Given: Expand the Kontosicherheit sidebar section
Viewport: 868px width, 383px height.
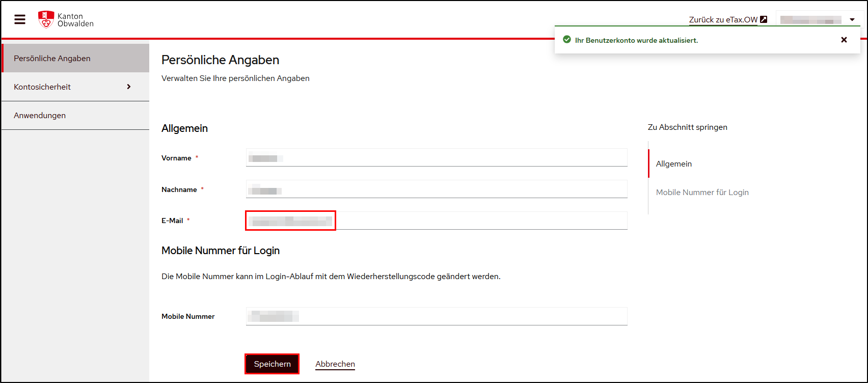Looking at the screenshot, I should [x=75, y=87].
